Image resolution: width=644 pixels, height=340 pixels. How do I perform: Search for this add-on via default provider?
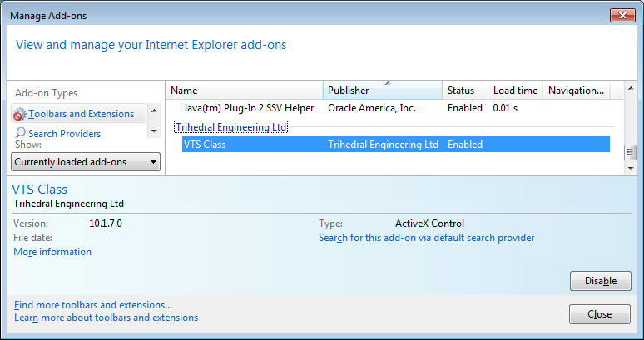pyautogui.click(x=426, y=238)
